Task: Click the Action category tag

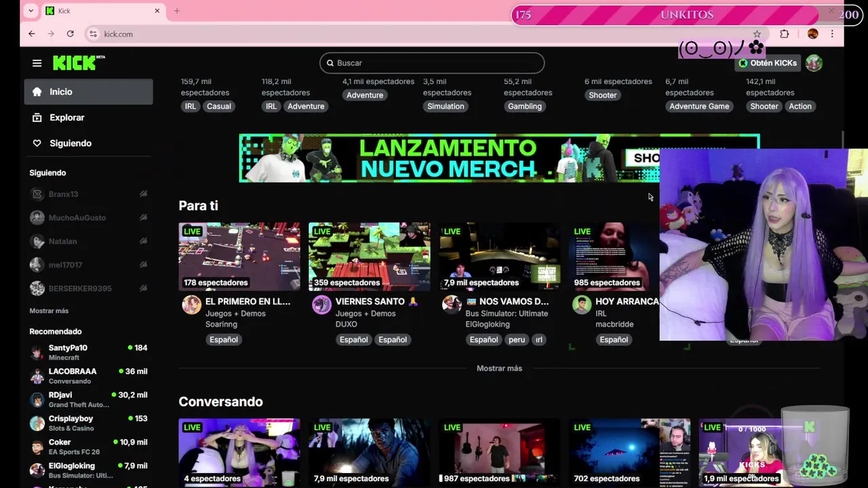Action: tap(800, 106)
